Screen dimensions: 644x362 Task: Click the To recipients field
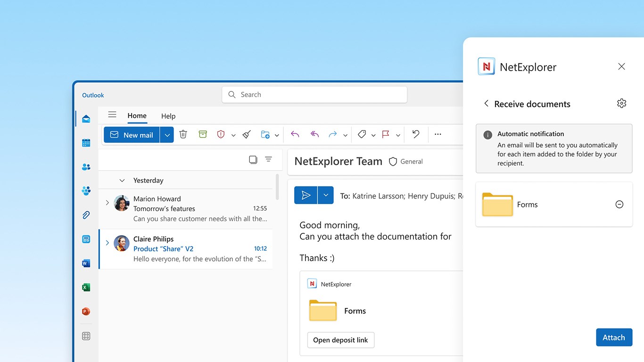[402, 196]
